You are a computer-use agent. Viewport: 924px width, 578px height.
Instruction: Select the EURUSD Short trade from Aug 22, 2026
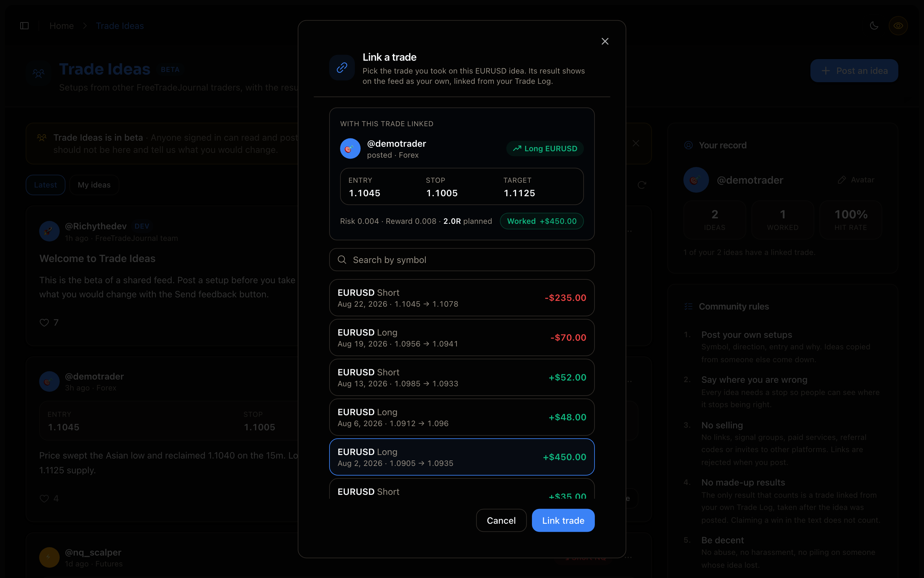[462, 298]
